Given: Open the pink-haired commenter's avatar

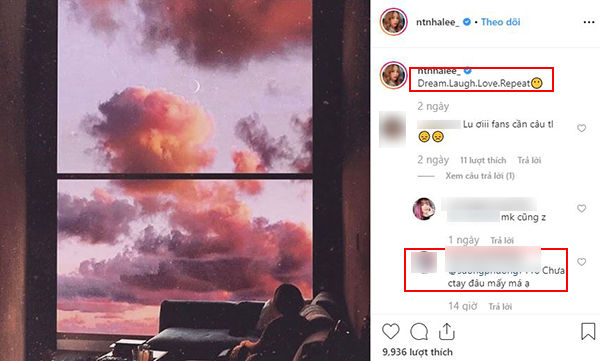Looking at the screenshot, I should 424,209.
